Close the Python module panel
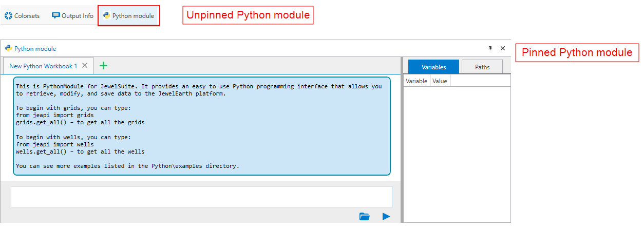Screen dimensions: 644x228 click(503, 48)
